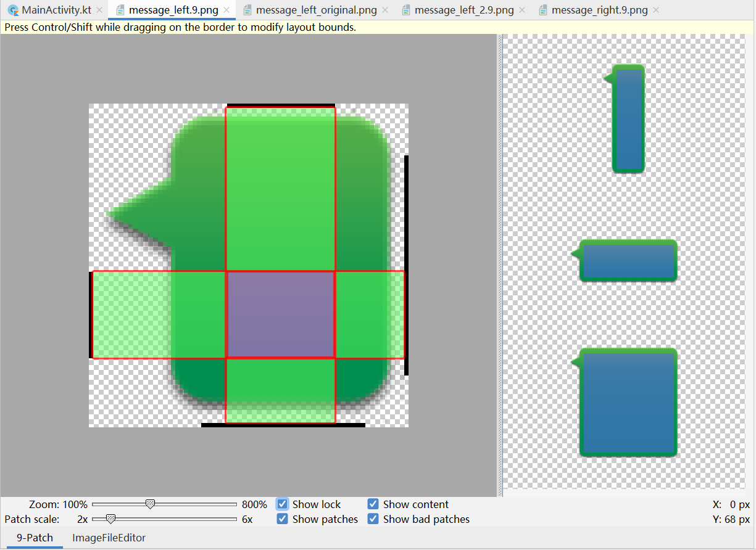Click the wide short bubble preview
Screen dimensions: 756x550
pyautogui.click(x=625, y=261)
